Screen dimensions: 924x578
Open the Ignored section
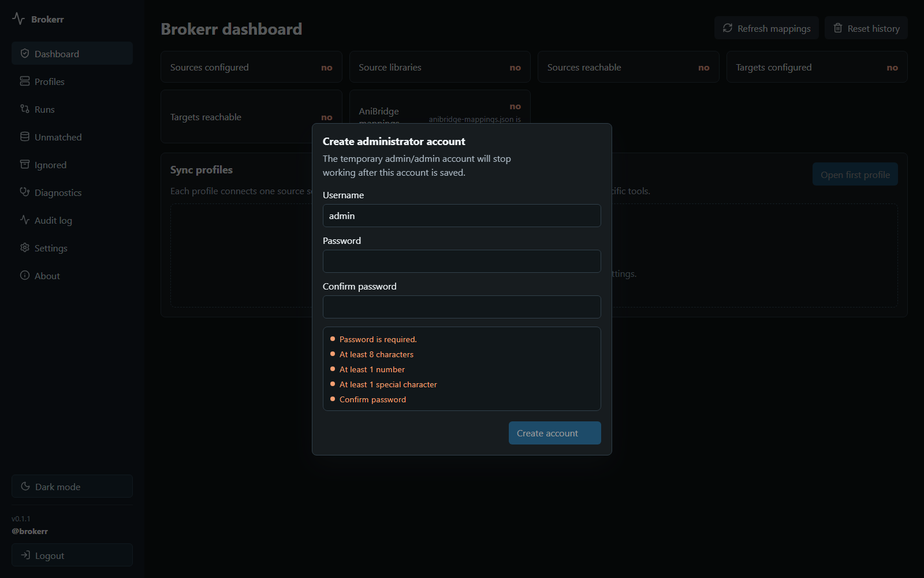pos(72,164)
